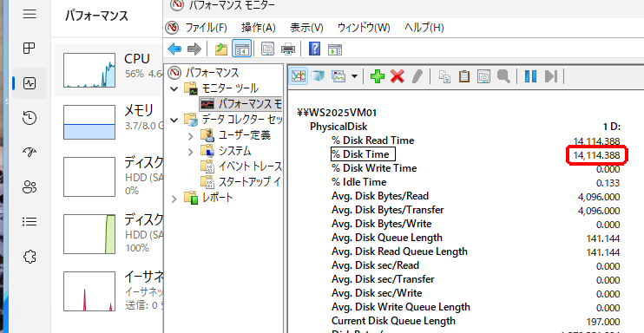This screenshot has width=644, height=333.
Task: Open App history icon in Task Manager sidebar
Action: 30,118
